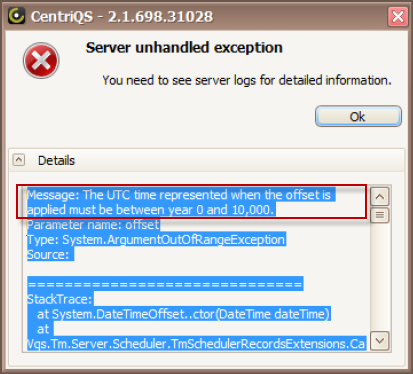Click the TmSchedulerRecordsExtensions stack line
Screen dimensions: 413x374
196,344
